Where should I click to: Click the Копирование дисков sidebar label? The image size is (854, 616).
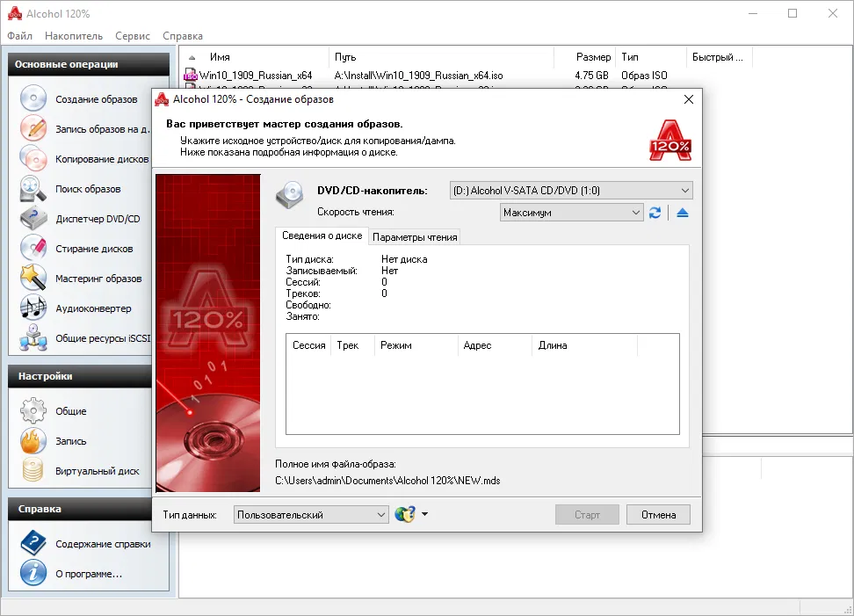coord(102,159)
